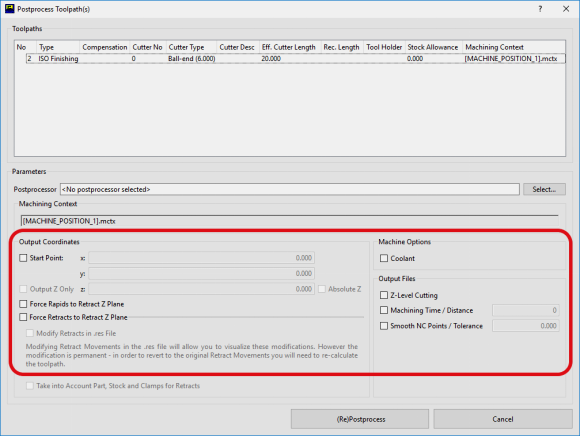This screenshot has height=436, width=580.
Task: Click the Select... postprocessor button
Action: coord(544,189)
